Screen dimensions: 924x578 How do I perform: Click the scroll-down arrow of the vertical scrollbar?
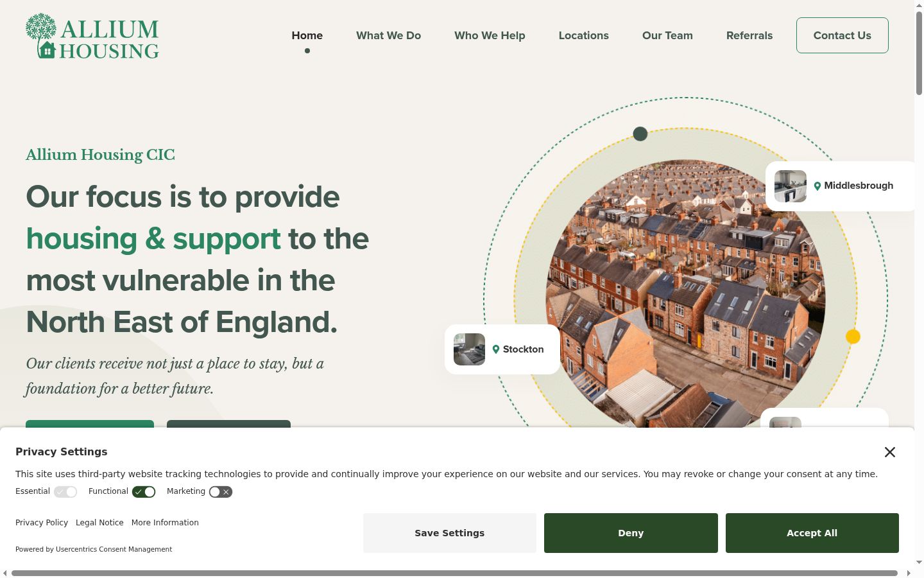[919, 563]
